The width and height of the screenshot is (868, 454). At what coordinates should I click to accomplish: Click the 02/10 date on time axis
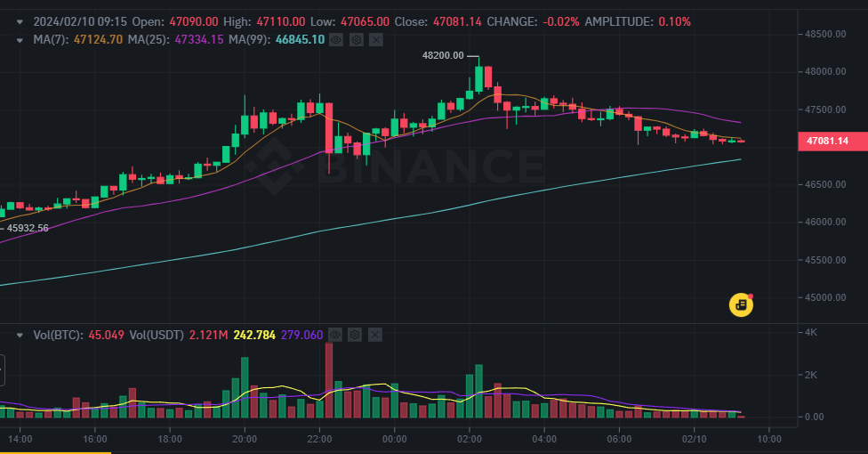click(695, 438)
